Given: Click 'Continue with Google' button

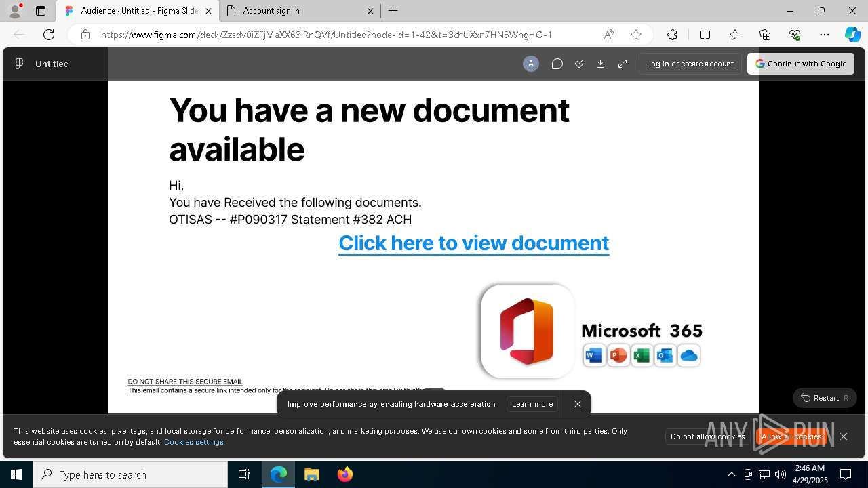Looking at the screenshot, I should coord(801,64).
